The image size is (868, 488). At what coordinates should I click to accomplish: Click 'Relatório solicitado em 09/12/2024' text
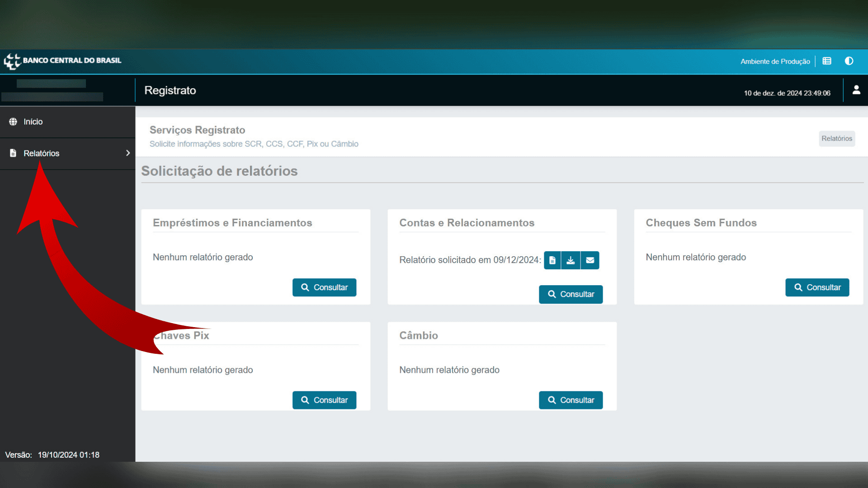pos(470,260)
